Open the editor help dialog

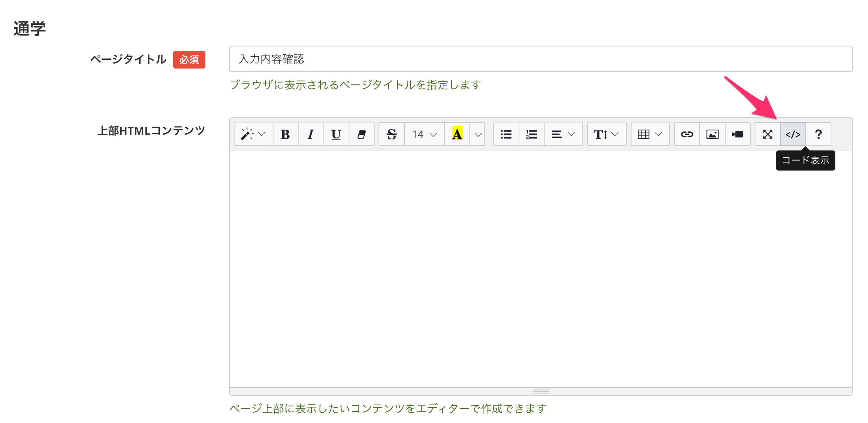(818, 134)
